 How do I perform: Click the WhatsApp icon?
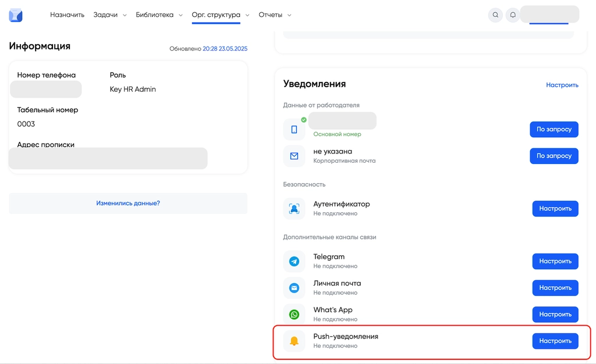tap(294, 315)
